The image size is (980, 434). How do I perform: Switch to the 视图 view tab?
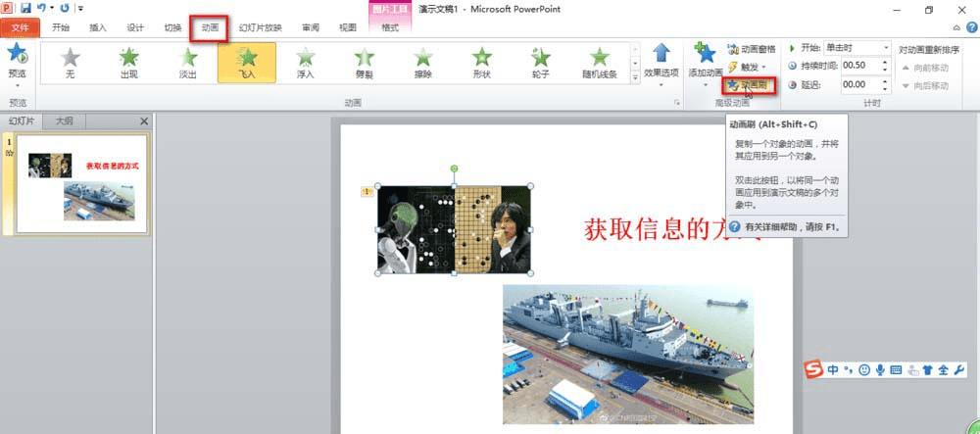point(348,27)
